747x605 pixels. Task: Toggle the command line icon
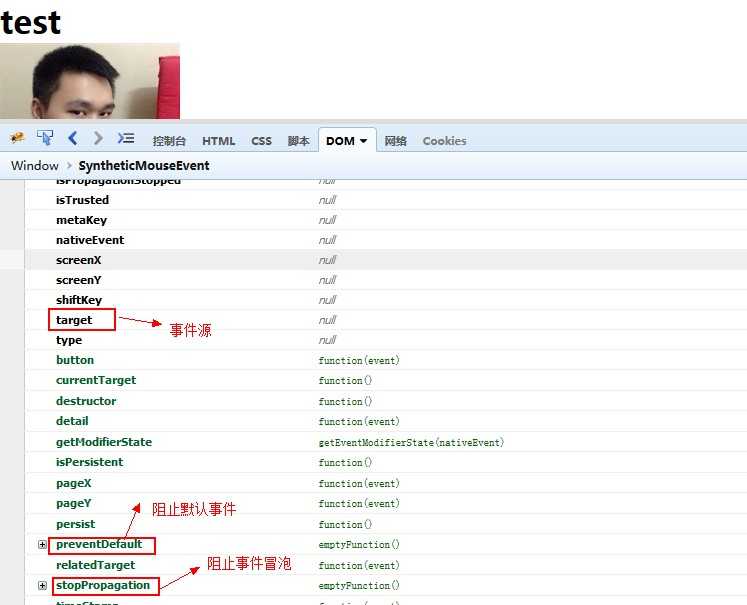point(126,138)
